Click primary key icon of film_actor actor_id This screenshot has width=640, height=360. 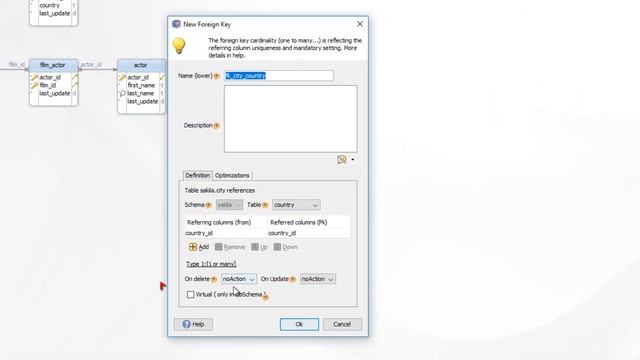click(x=34, y=77)
